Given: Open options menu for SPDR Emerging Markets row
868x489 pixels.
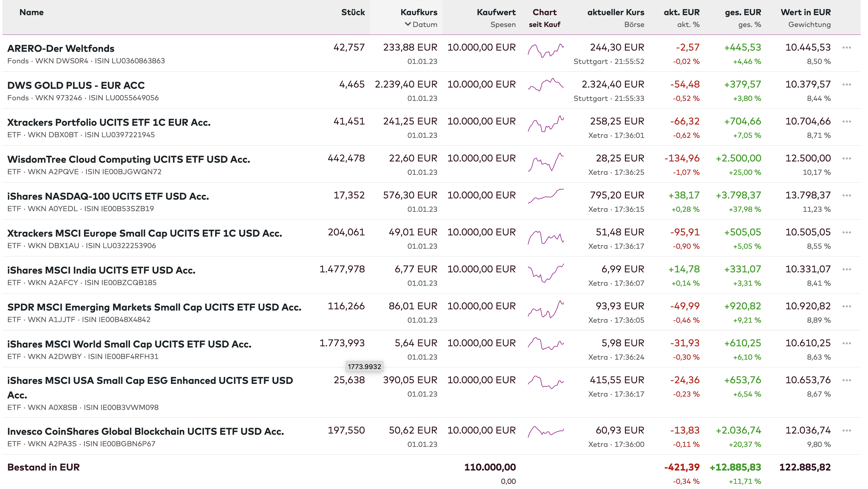Looking at the screenshot, I should (846, 307).
